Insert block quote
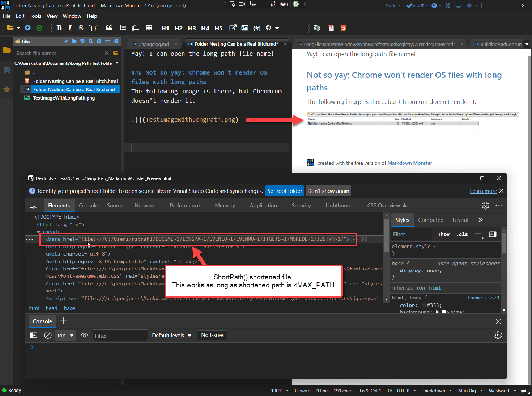Image resolution: width=532 pixels, height=396 pixels. coord(109,28)
